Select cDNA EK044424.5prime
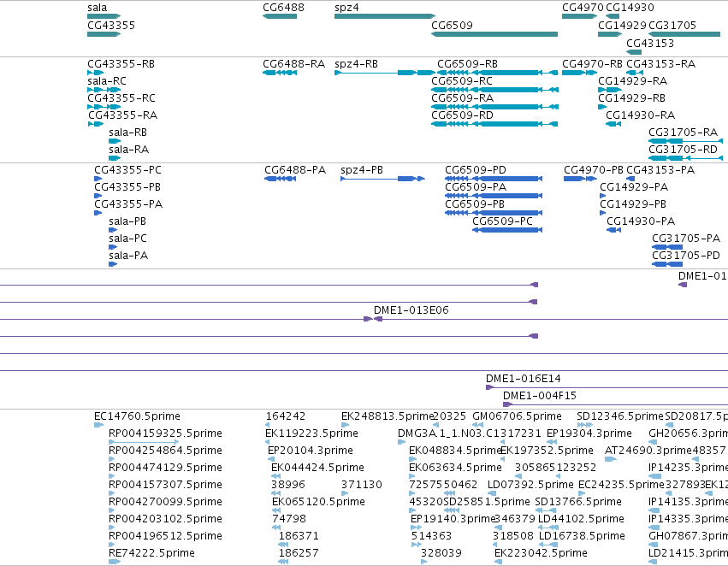 317,468
